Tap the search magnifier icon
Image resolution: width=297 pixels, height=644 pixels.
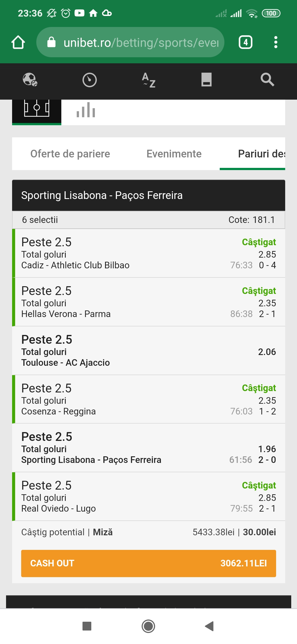(x=267, y=80)
